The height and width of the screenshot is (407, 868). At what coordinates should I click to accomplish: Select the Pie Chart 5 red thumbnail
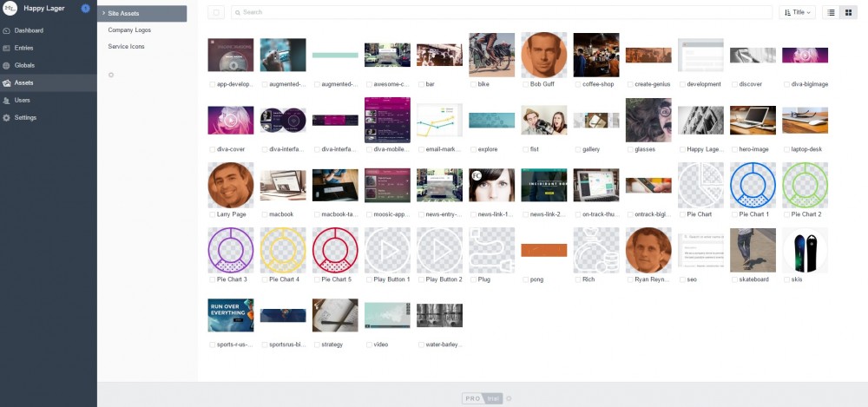[x=335, y=250]
